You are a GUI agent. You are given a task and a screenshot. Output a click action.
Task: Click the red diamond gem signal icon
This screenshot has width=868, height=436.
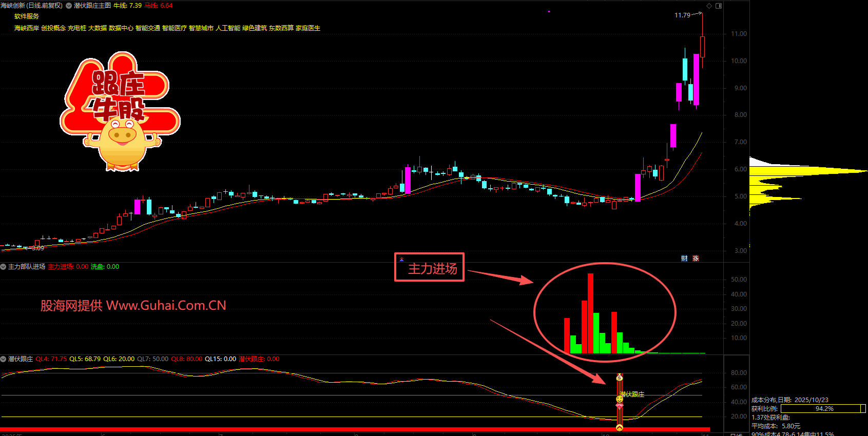tap(620, 406)
